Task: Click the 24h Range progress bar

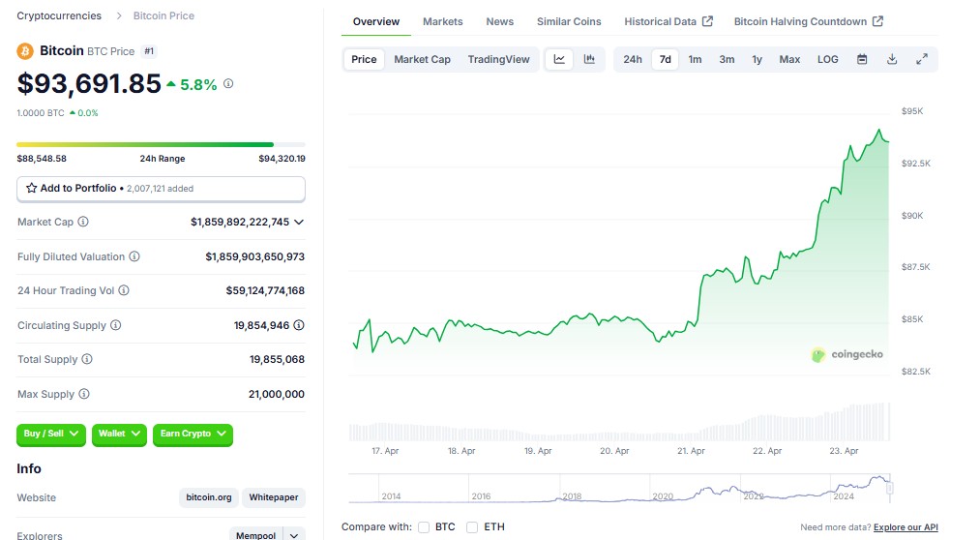Action: pos(162,145)
